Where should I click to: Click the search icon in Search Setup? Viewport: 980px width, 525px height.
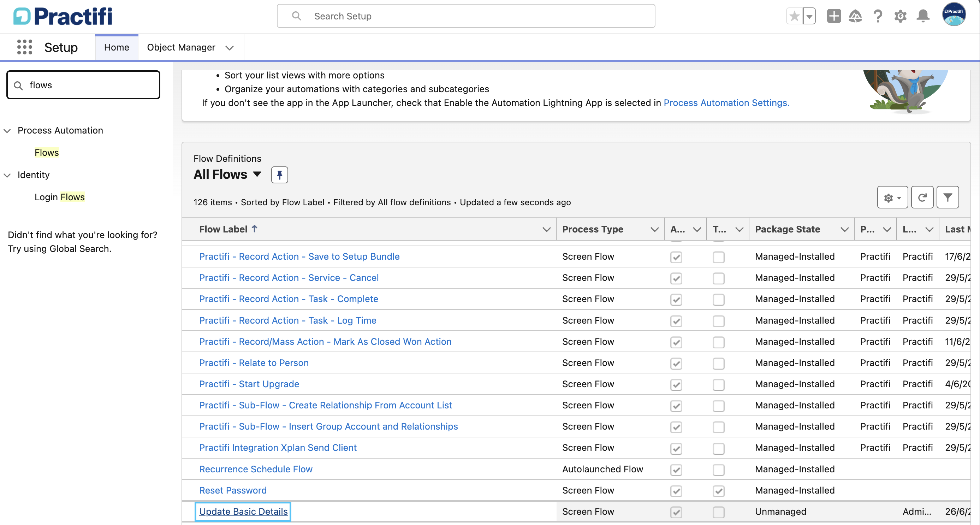point(296,16)
